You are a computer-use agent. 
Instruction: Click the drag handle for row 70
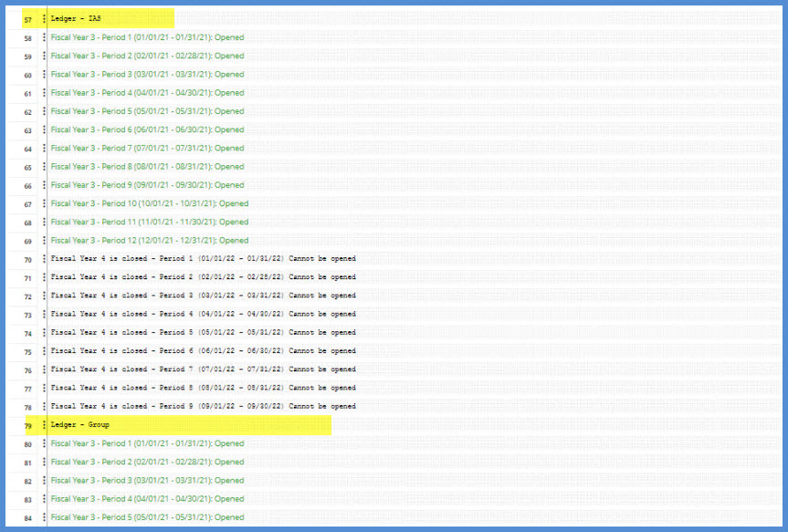(x=44, y=259)
